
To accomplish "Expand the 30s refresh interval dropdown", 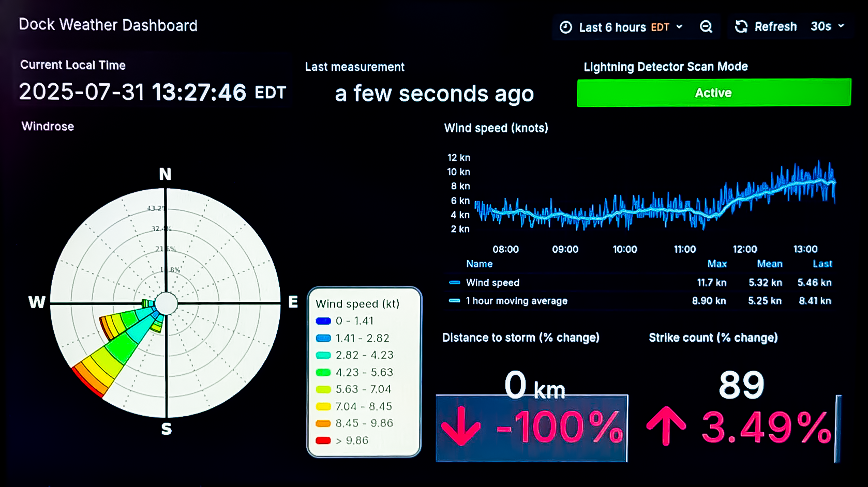I will point(827,26).
